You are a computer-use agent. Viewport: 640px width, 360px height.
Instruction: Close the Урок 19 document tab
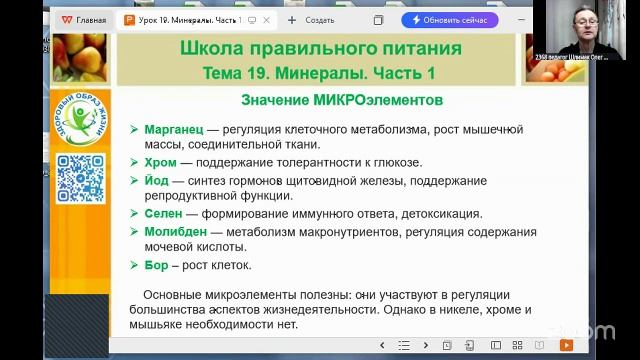coord(267,20)
